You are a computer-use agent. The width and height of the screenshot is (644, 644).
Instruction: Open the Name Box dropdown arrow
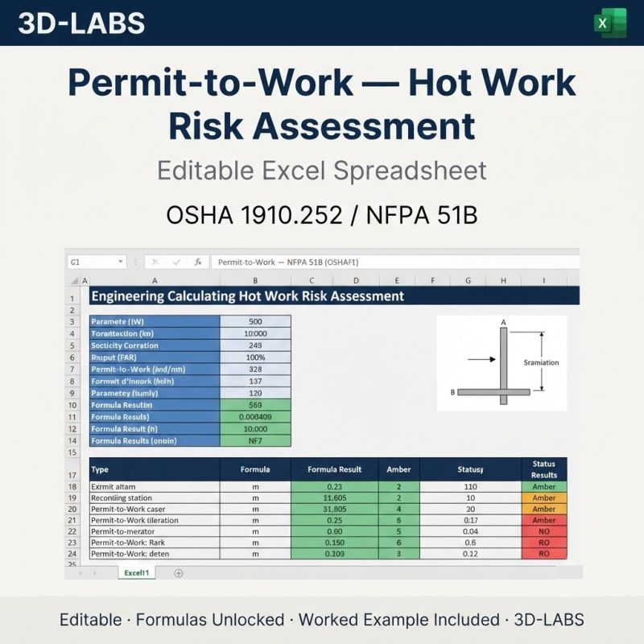coord(120,262)
